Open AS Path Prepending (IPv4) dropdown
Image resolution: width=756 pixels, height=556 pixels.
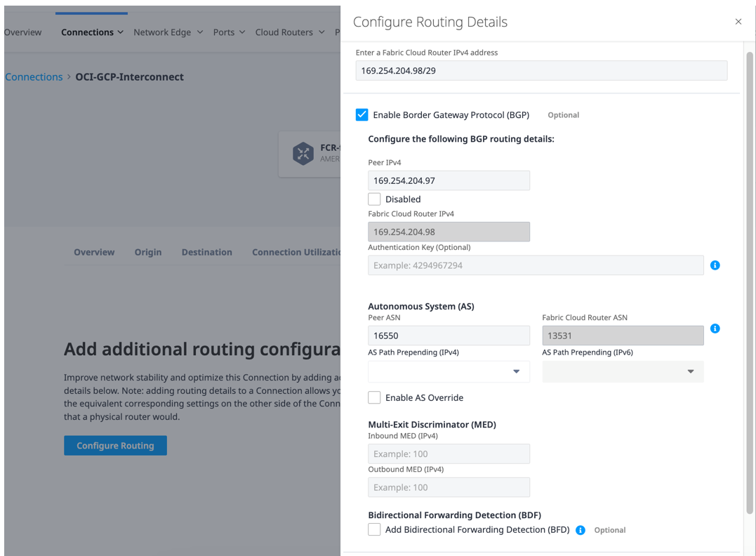449,371
